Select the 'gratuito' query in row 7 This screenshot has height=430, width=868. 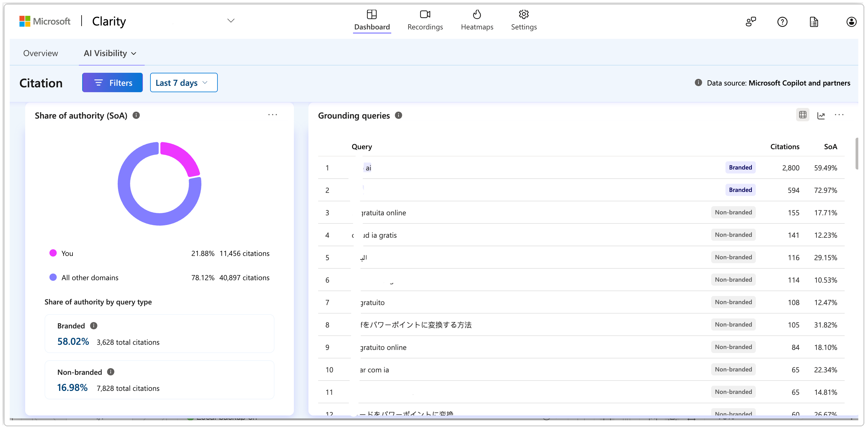click(x=581, y=302)
